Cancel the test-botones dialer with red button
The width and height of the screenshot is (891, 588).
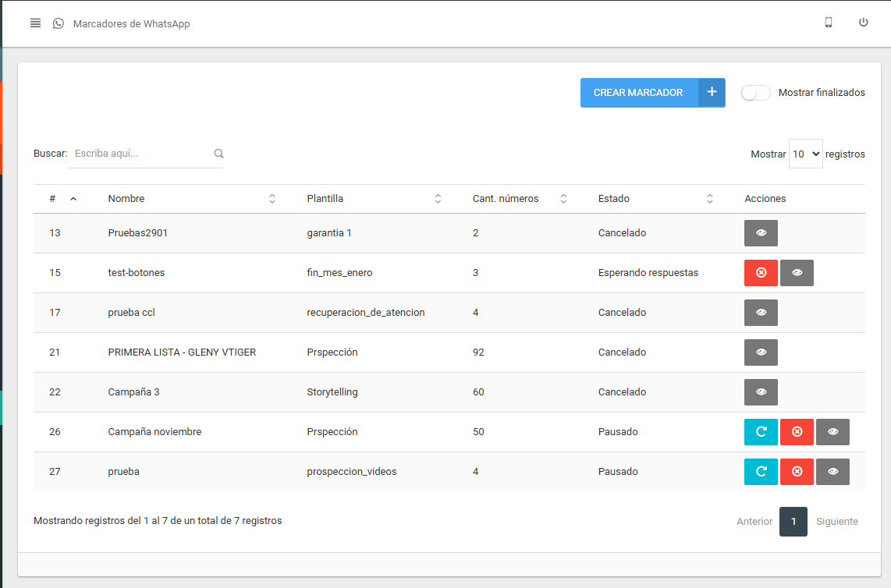761,273
